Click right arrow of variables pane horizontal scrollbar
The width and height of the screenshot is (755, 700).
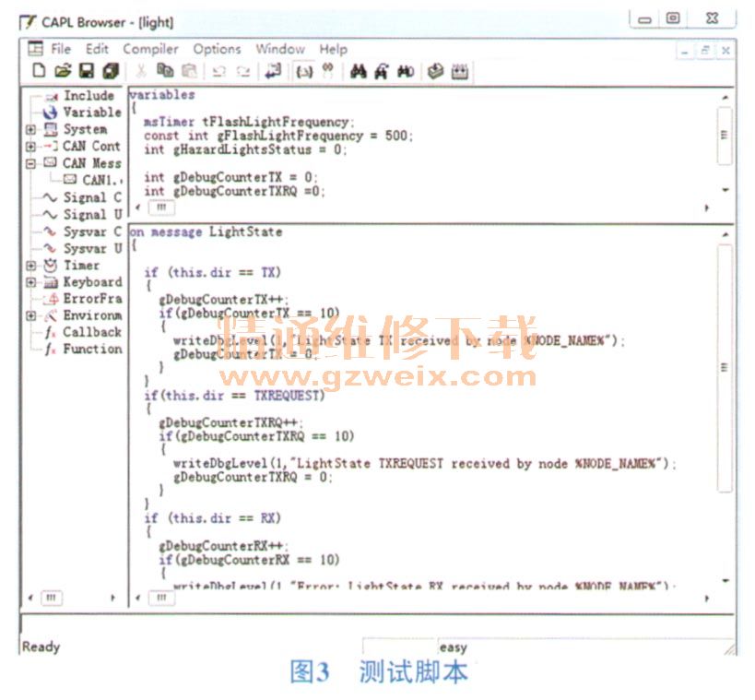pos(707,208)
